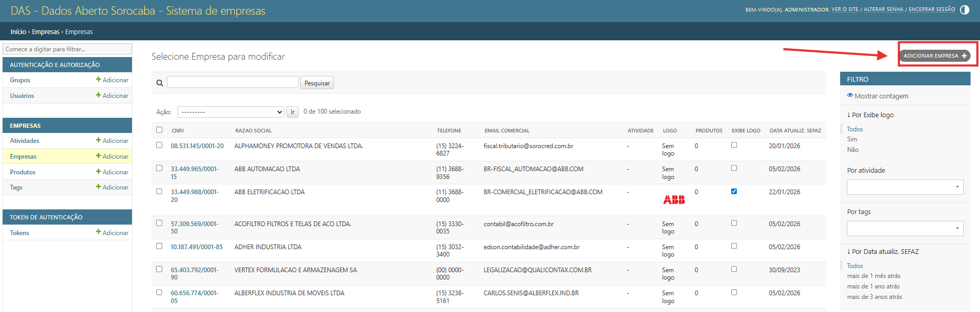The width and height of the screenshot is (980, 312).
Task: Tick the ADHER INDUSTRIA LTDA row checkbox
Action: coord(159,246)
